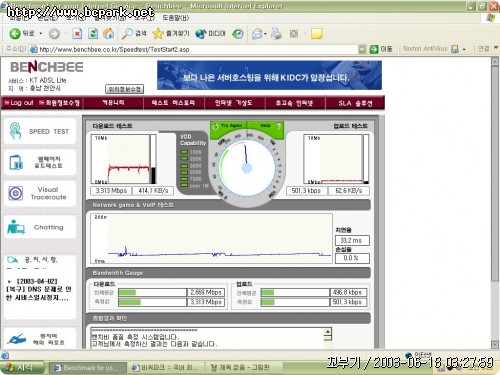The width and height of the screenshot is (500, 375).
Task: Open the Help menu in menu bar
Action: point(176,17)
